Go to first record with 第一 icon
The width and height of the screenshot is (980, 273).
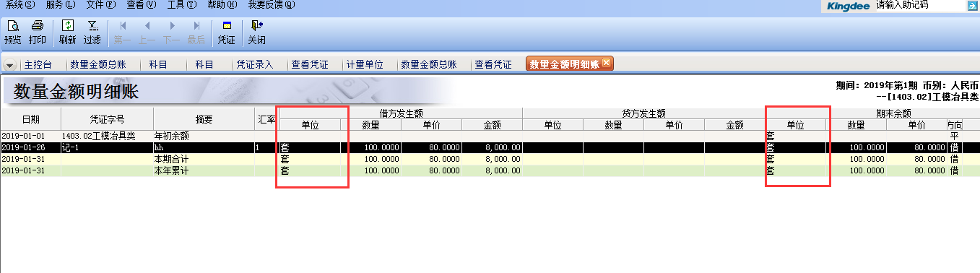click(123, 32)
